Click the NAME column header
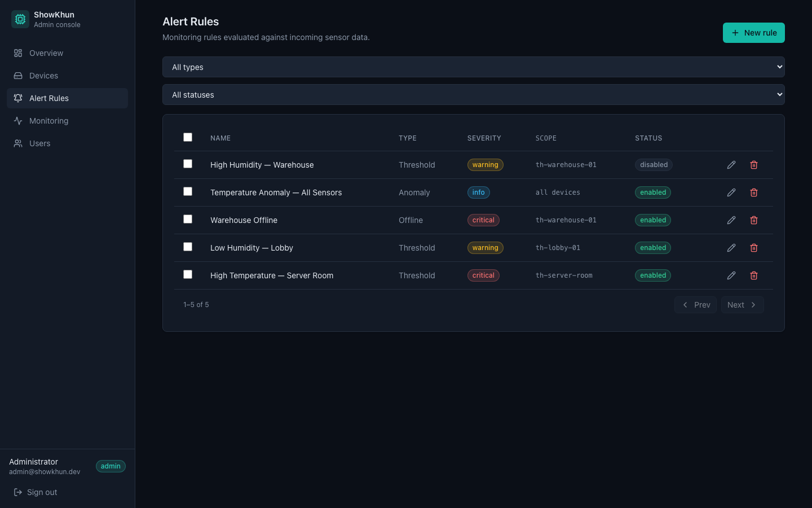812x508 pixels. point(220,138)
